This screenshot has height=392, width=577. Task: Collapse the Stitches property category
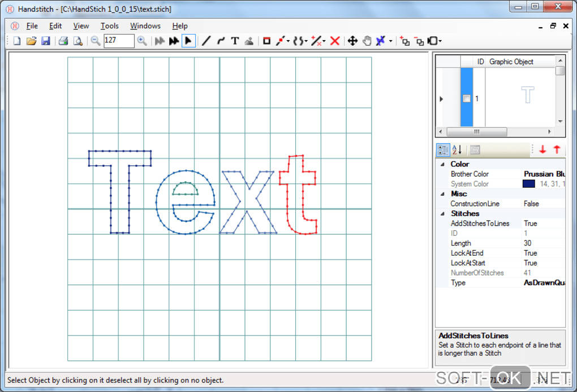tap(442, 214)
